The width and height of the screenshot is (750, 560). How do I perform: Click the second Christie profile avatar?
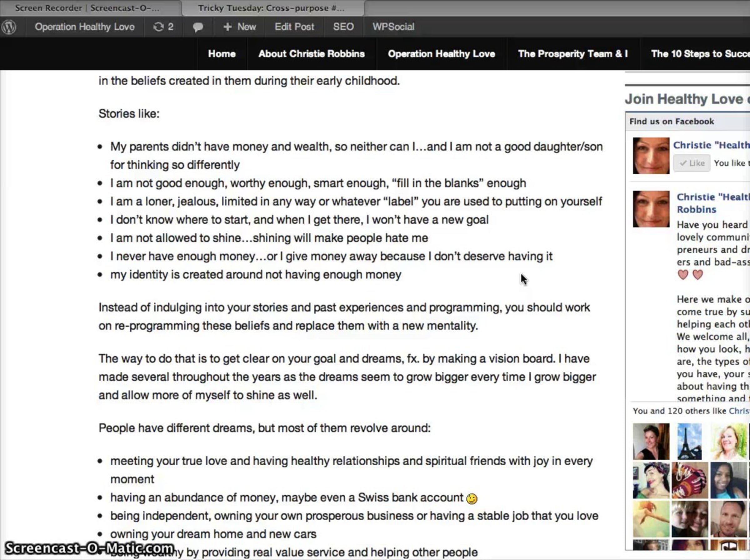[651, 209]
